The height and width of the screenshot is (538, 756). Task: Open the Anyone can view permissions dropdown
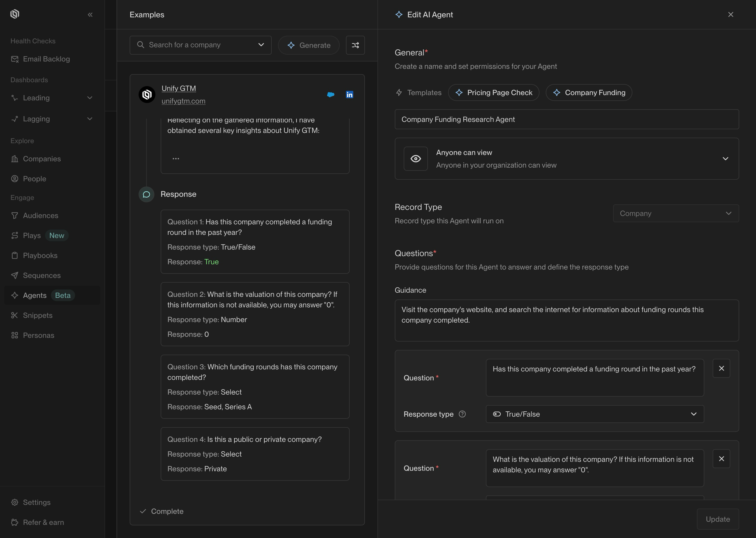coord(725,159)
